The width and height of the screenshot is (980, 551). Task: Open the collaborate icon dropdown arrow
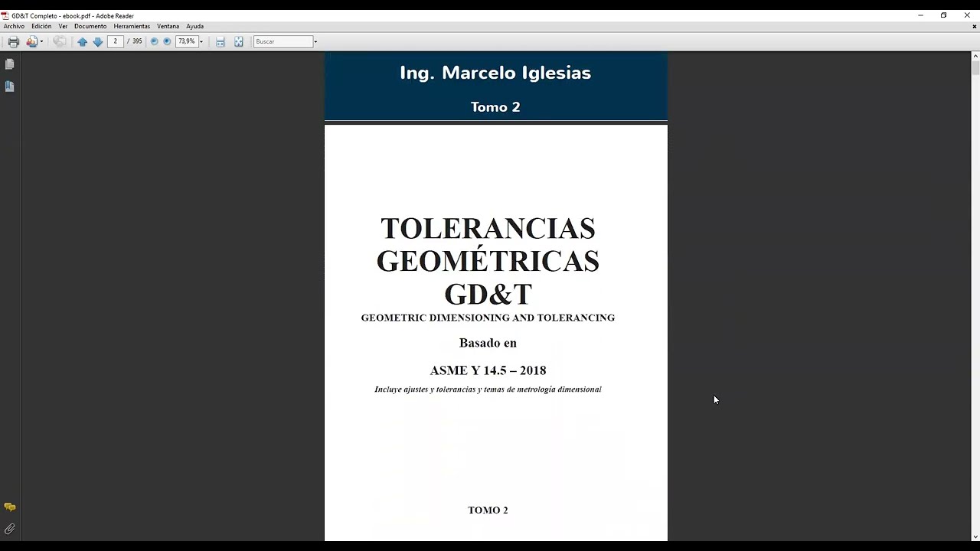point(41,41)
